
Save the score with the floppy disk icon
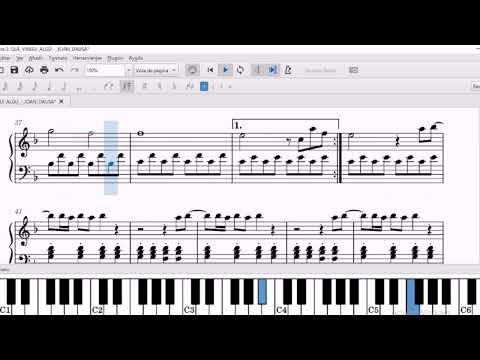click(14, 70)
